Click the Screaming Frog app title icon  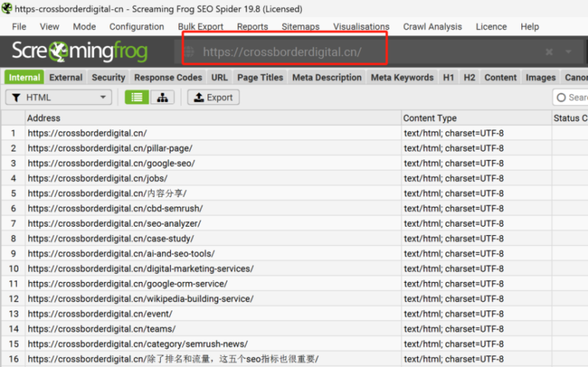point(6,8)
